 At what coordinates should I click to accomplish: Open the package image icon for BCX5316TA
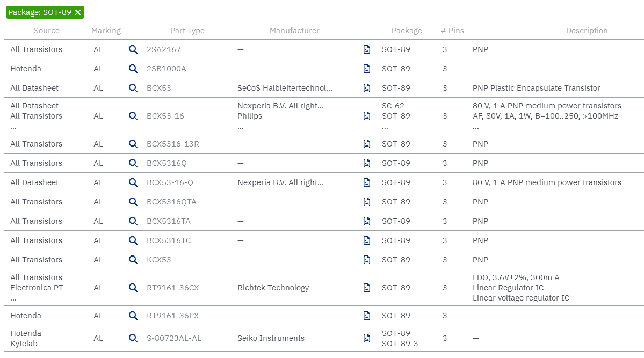(x=367, y=221)
